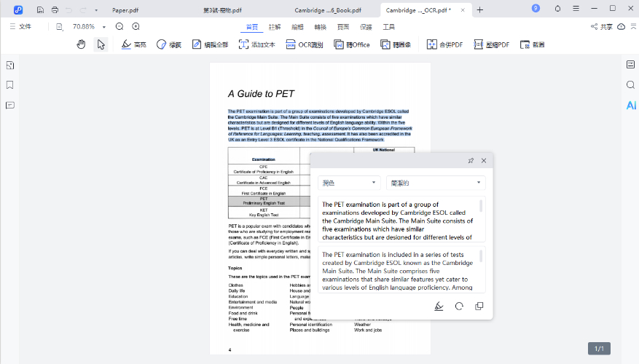Screen dimensions: 639x364
Task: Open the bookmarks panel in left sidebar
Action: [x=10, y=85]
